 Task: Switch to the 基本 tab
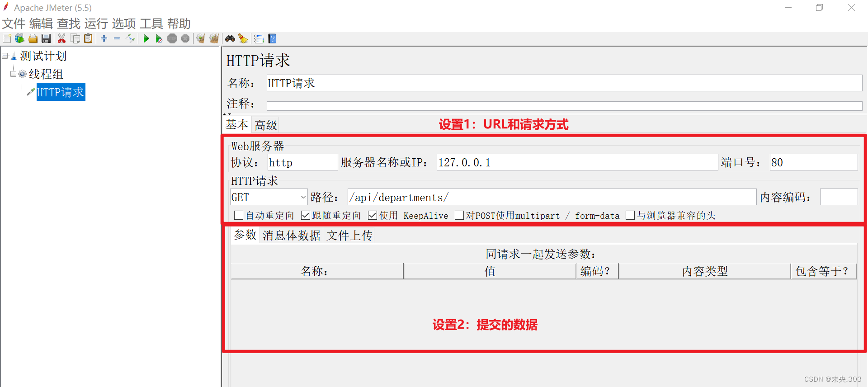(237, 124)
